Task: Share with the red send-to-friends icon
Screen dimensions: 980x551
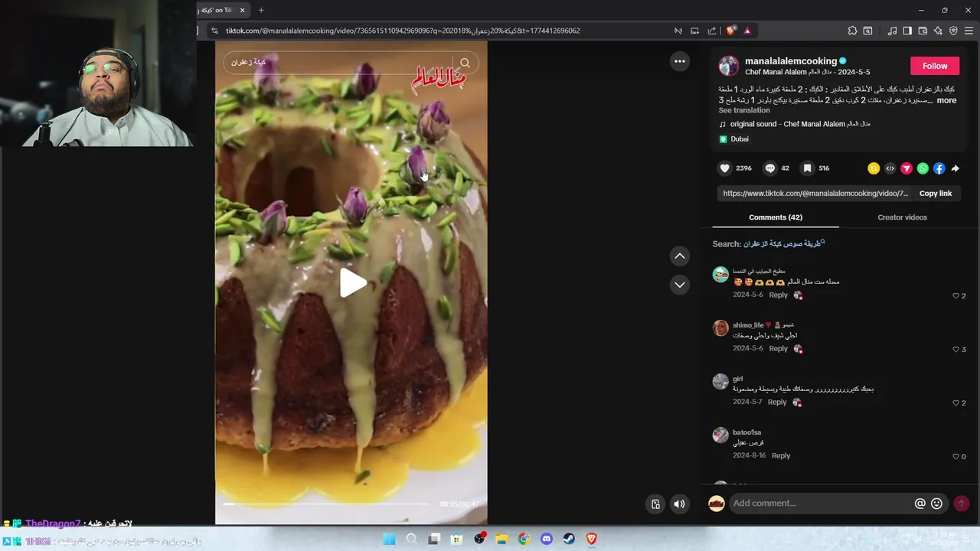Action: click(906, 168)
